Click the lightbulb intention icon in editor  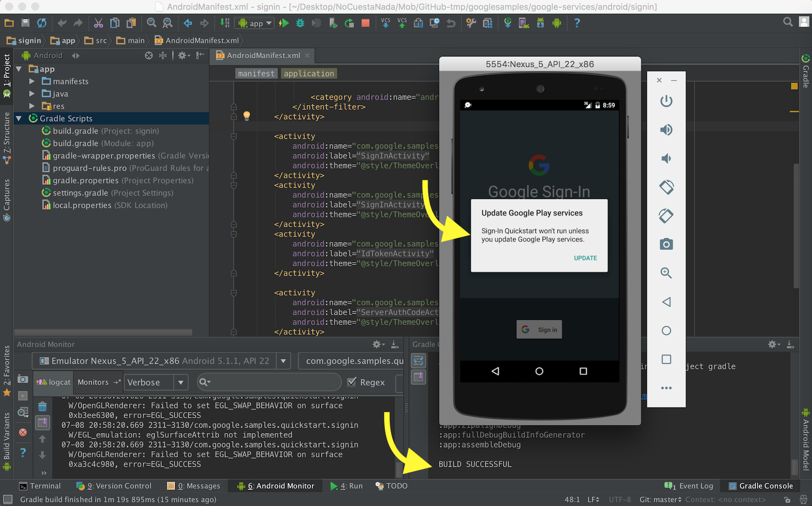[x=246, y=116]
